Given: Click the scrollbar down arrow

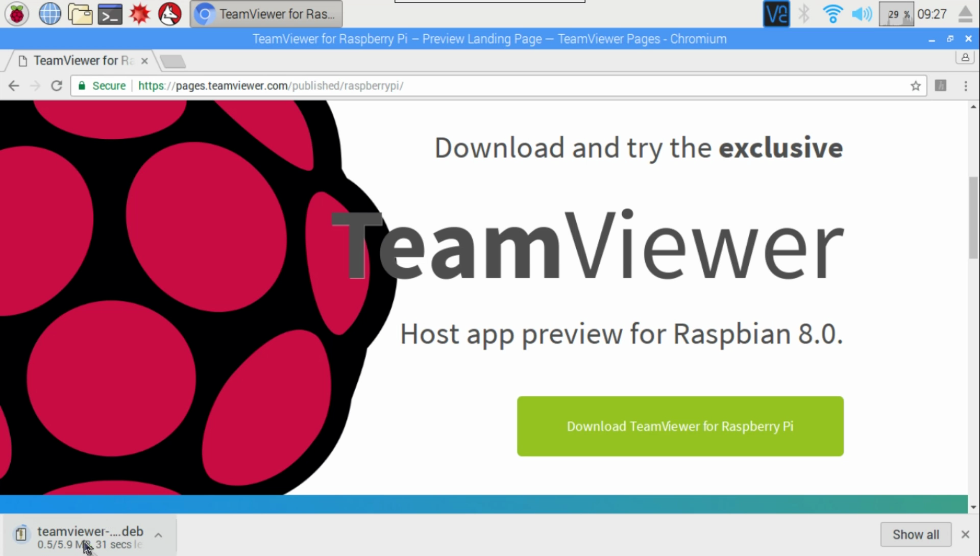Looking at the screenshot, I should click(x=973, y=507).
